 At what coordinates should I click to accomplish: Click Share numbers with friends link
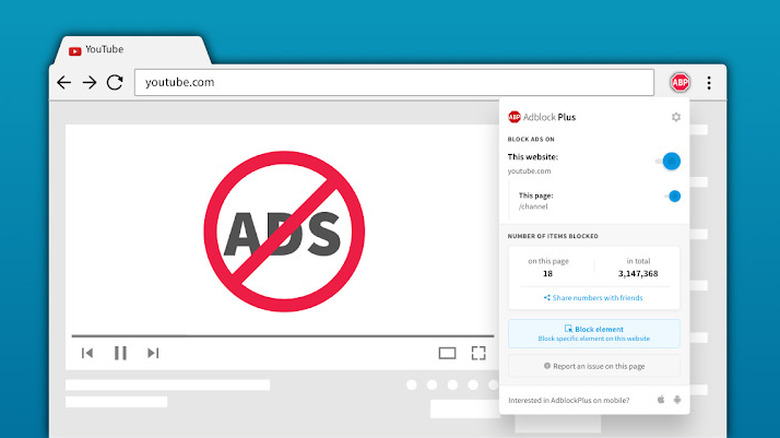(x=593, y=298)
